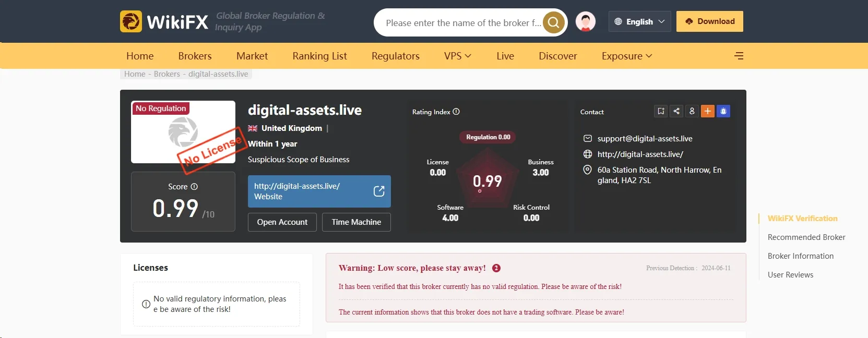Click the digital-assets.live broker title

305,110
